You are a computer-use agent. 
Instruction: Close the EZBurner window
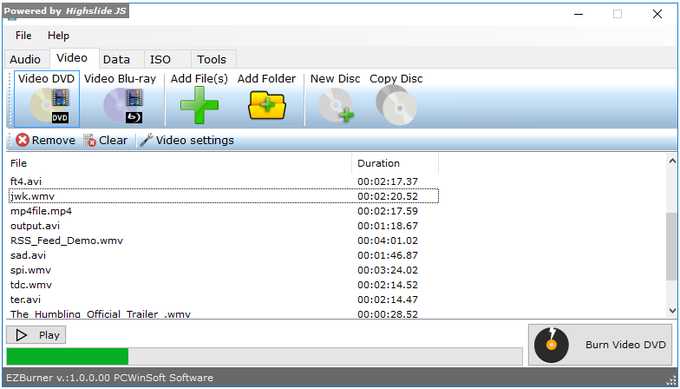pos(657,14)
